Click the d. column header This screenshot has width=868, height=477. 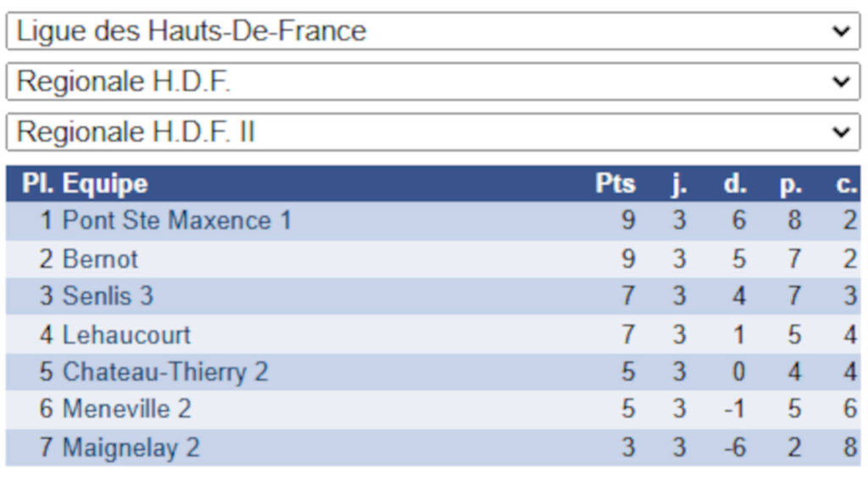coord(735,183)
